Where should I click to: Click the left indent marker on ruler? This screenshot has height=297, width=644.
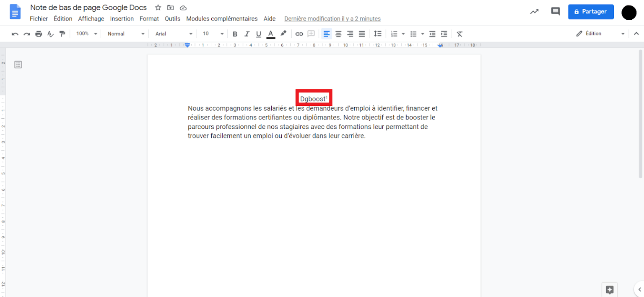click(x=187, y=45)
